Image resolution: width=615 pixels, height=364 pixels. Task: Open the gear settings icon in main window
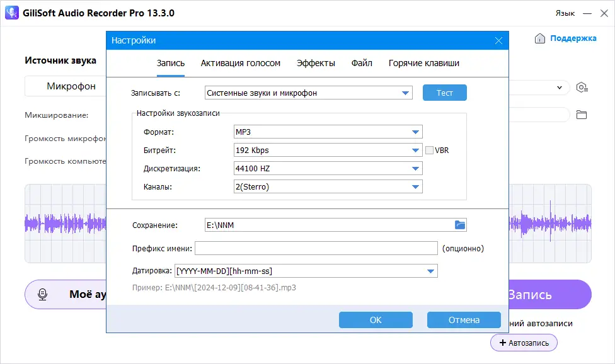582,87
